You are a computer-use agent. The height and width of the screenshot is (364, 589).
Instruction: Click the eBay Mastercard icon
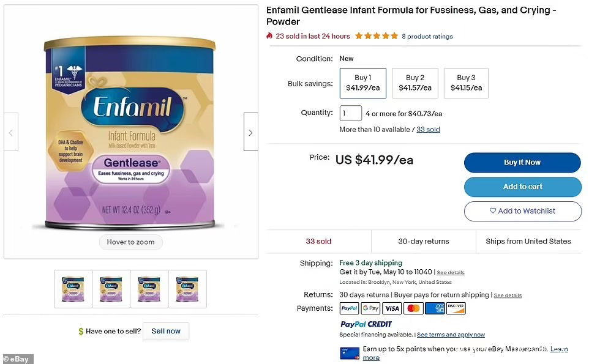pos(349,353)
